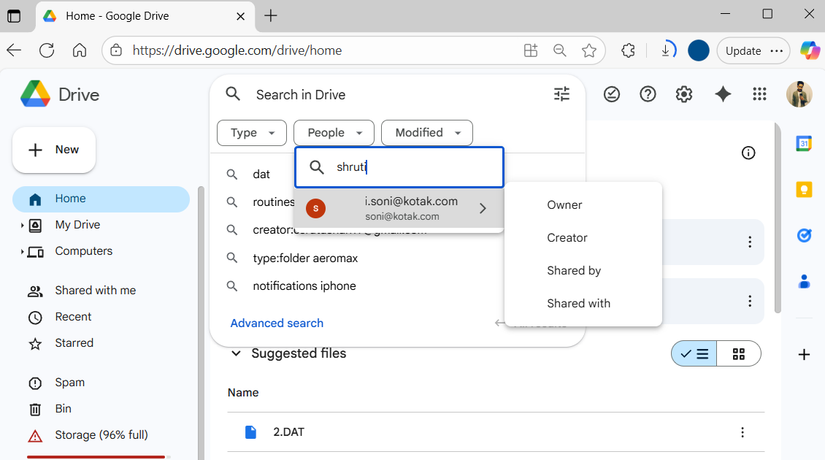Open Advanced search link
This screenshot has width=825, height=460.
(277, 323)
